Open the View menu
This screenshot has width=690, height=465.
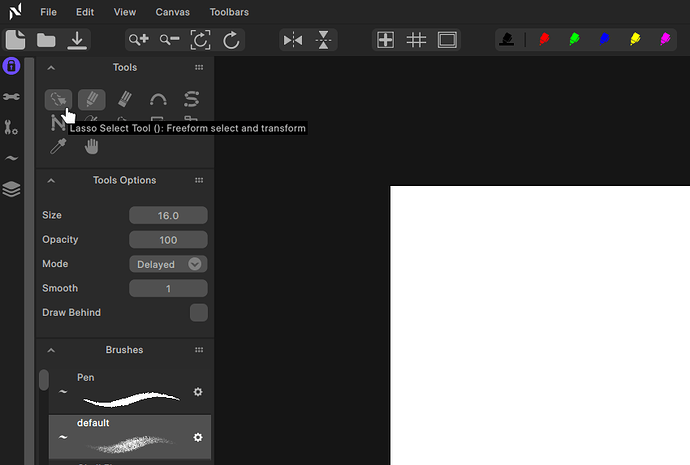pyautogui.click(x=125, y=12)
